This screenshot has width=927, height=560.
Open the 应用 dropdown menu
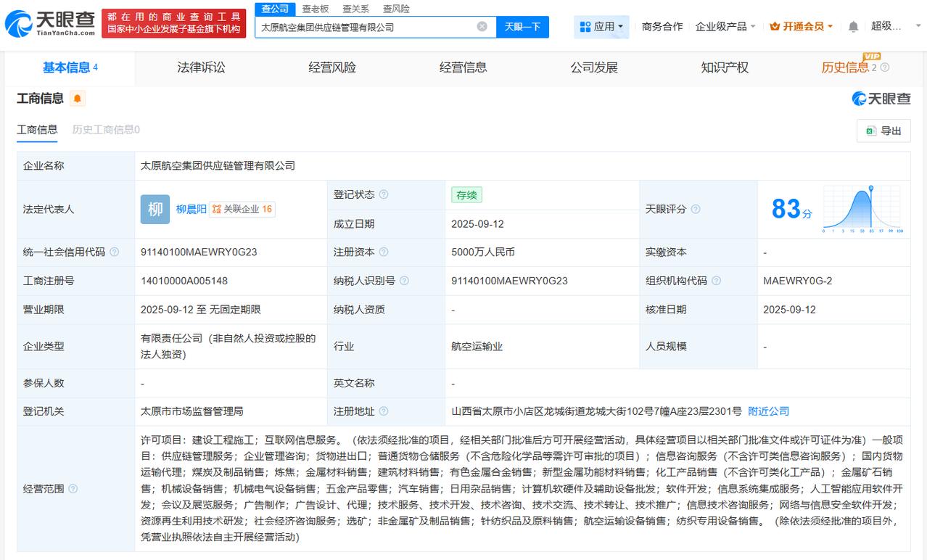click(601, 27)
